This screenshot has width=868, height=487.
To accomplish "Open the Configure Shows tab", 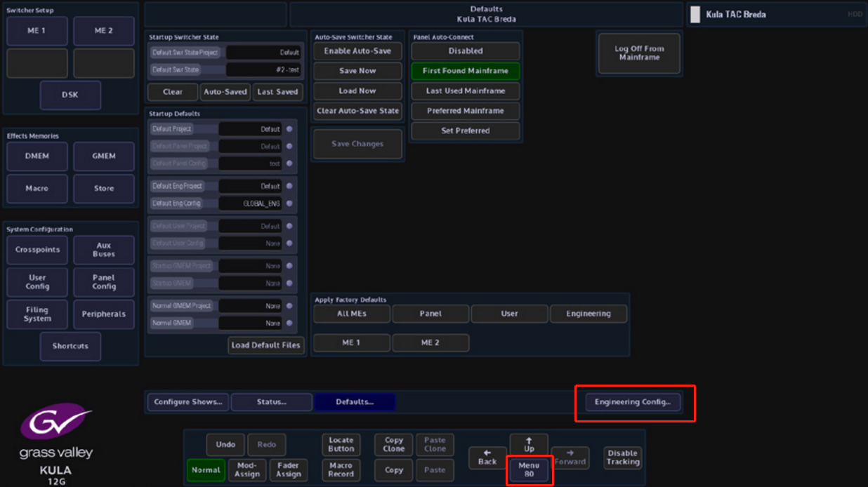I will tap(188, 402).
